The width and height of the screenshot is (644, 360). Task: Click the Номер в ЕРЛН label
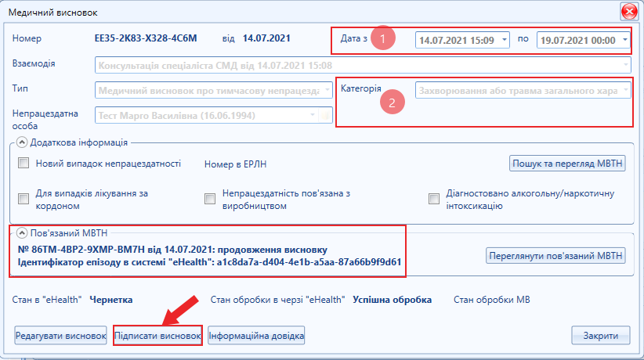(x=235, y=164)
